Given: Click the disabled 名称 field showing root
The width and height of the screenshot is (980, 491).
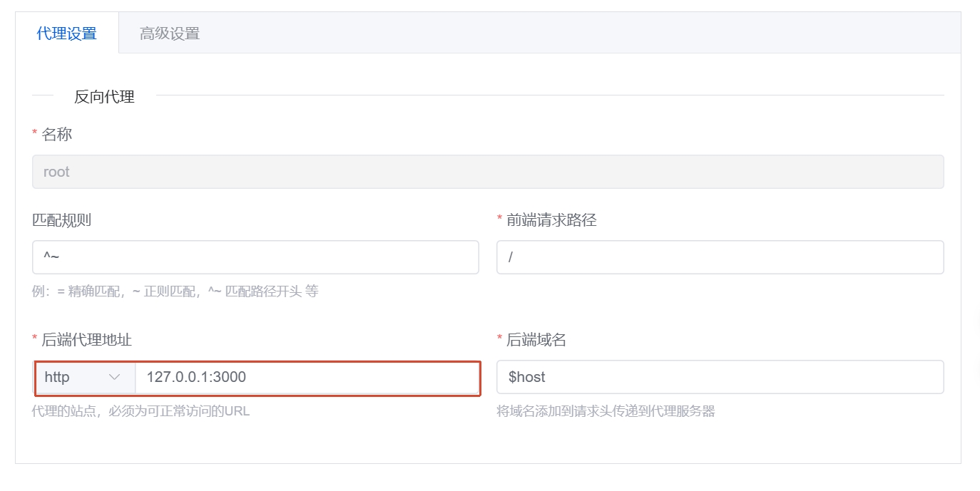Looking at the screenshot, I should click(488, 172).
